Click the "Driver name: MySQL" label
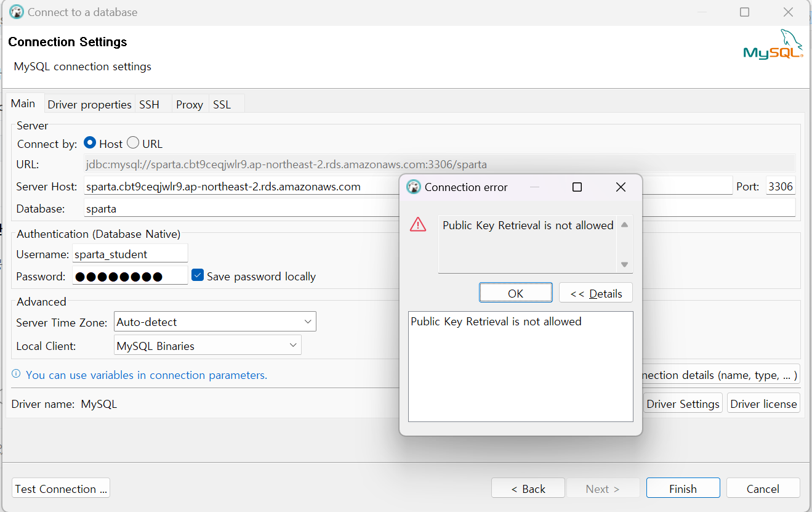This screenshot has height=512, width=812. pos(64,404)
